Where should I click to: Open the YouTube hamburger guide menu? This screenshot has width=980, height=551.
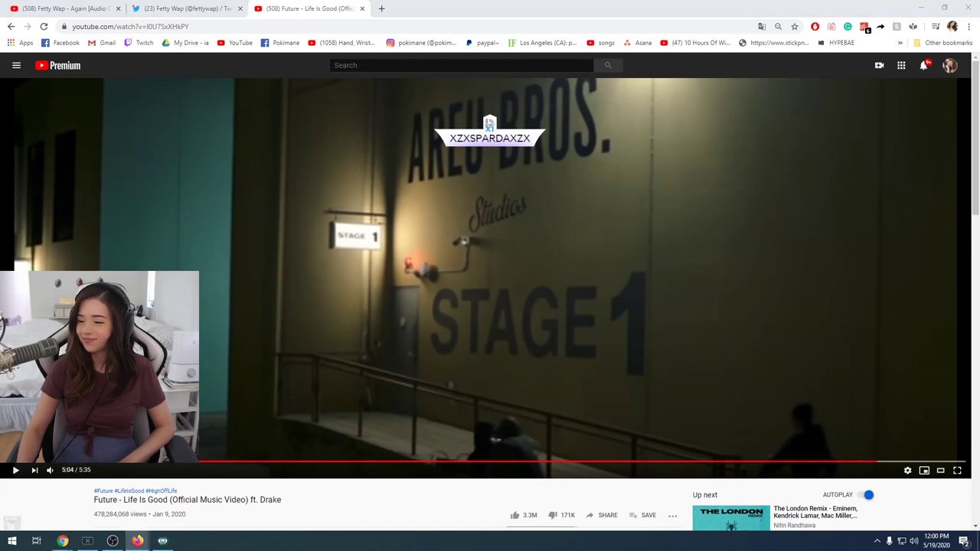tap(16, 65)
